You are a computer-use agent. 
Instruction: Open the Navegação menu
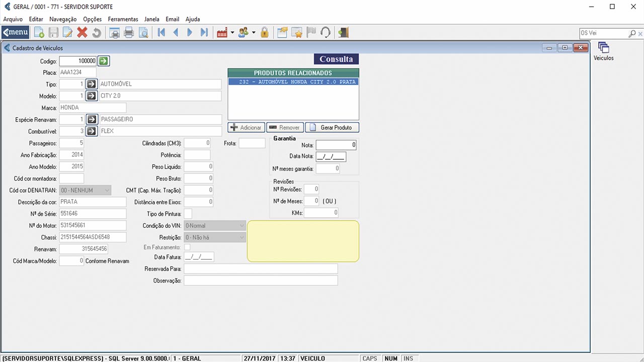(63, 19)
